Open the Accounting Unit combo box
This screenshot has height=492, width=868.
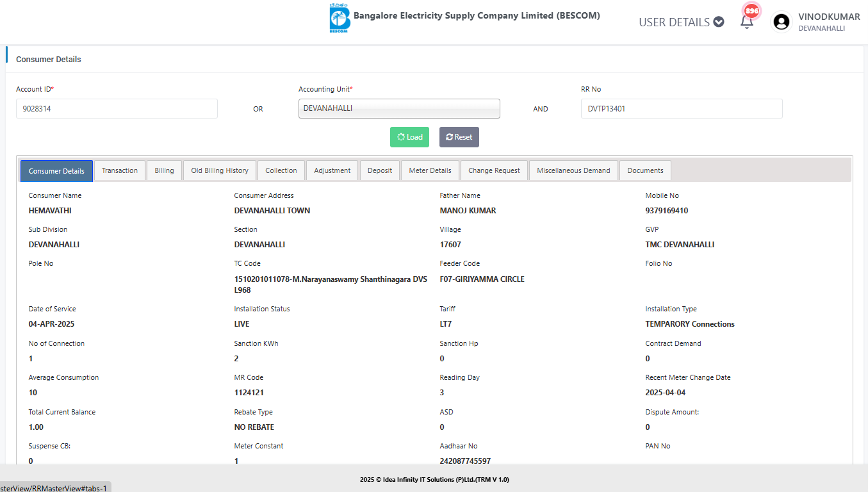pyautogui.click(x=399, y=108)
